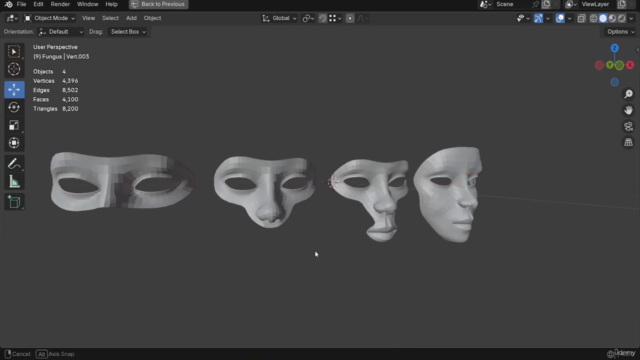The image size is (640, 360).
Task: Open the viewport Add menu
Action: (131, 18)
